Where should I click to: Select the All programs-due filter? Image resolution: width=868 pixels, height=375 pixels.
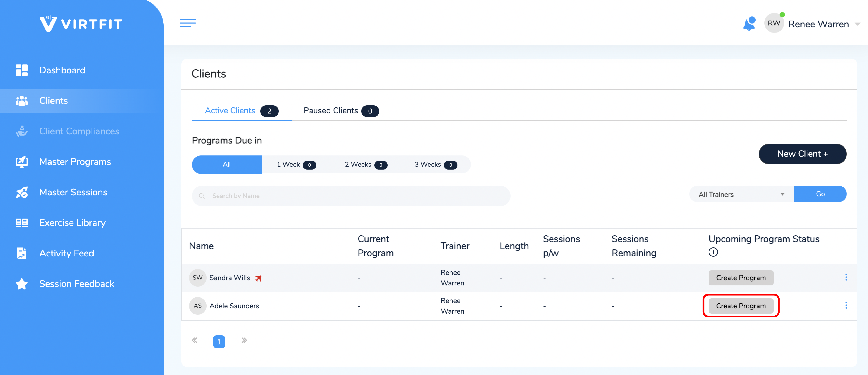point(227,164)
